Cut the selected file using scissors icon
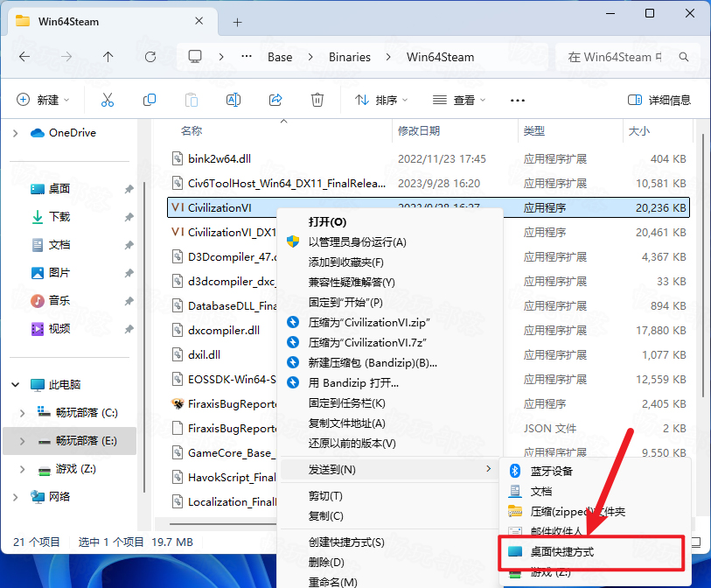The image size is (711, 588). tap(108, 100)
